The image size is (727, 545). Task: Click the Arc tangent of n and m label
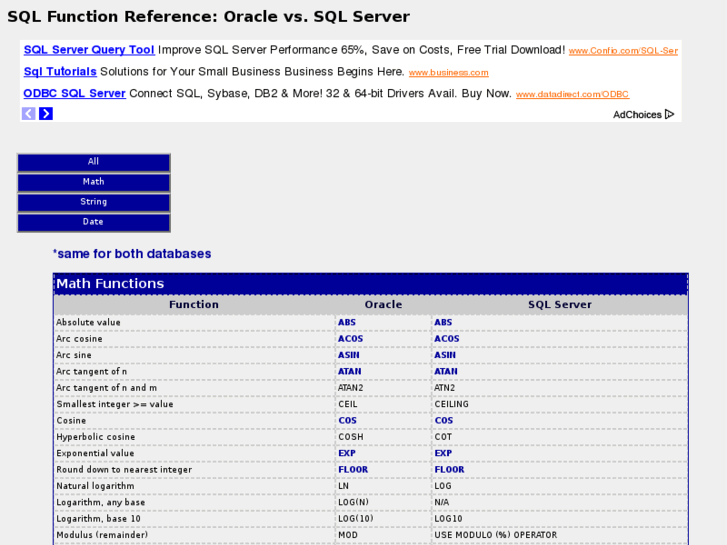coord(107,388)
